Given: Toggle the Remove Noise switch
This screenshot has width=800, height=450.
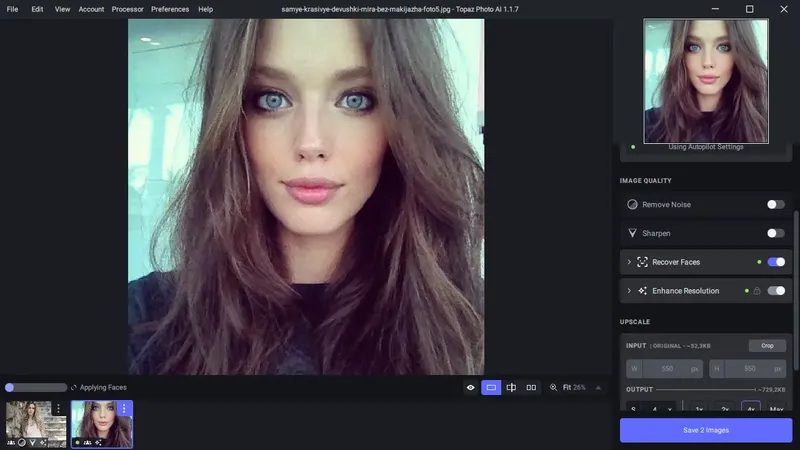Looking at the screenshot, I should 776,205.
